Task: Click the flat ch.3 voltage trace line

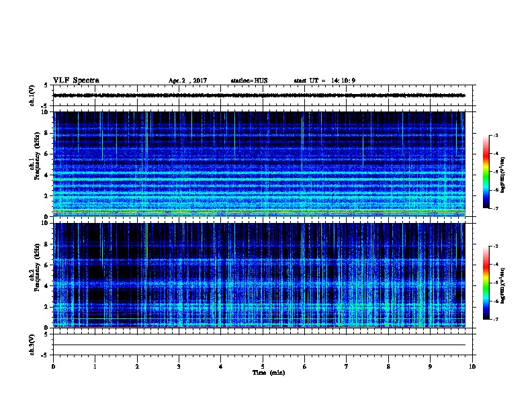Action: (x=259, y=345)
